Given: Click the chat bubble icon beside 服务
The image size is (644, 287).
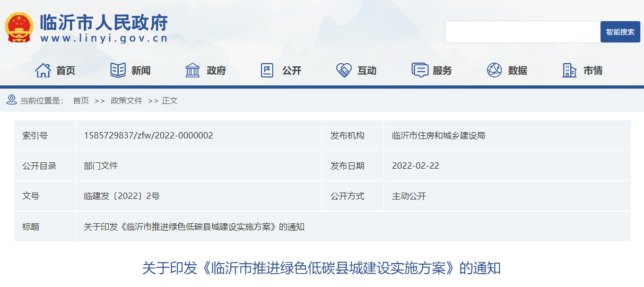Looking at the screenshot, I should 420,70.
